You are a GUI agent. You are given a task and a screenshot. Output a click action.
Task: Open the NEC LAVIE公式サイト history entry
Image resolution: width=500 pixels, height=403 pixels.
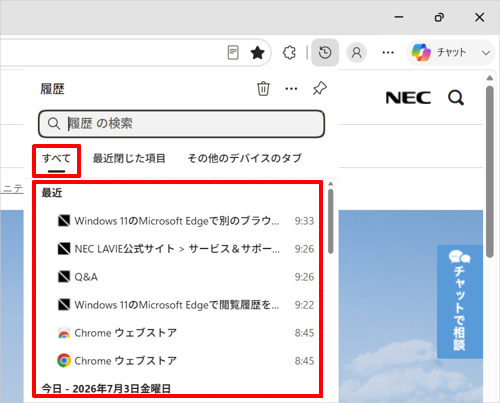click(x=185, y=249)
